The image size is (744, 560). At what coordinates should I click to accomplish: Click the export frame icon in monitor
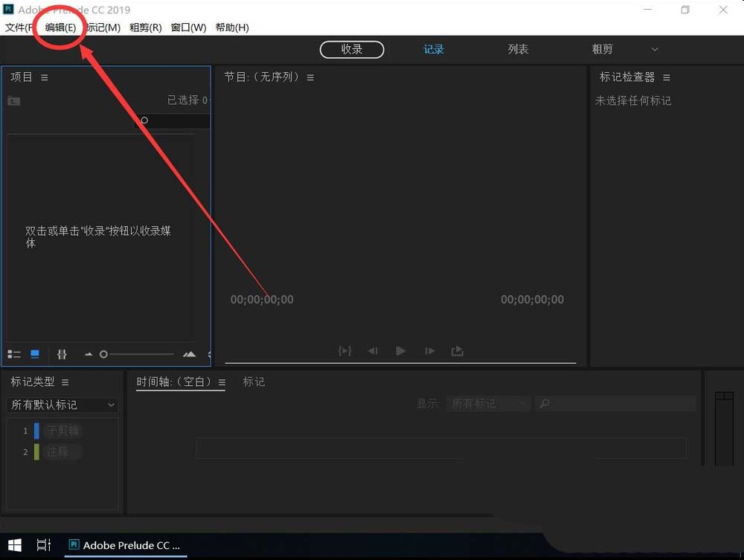[x=457, y=351]
